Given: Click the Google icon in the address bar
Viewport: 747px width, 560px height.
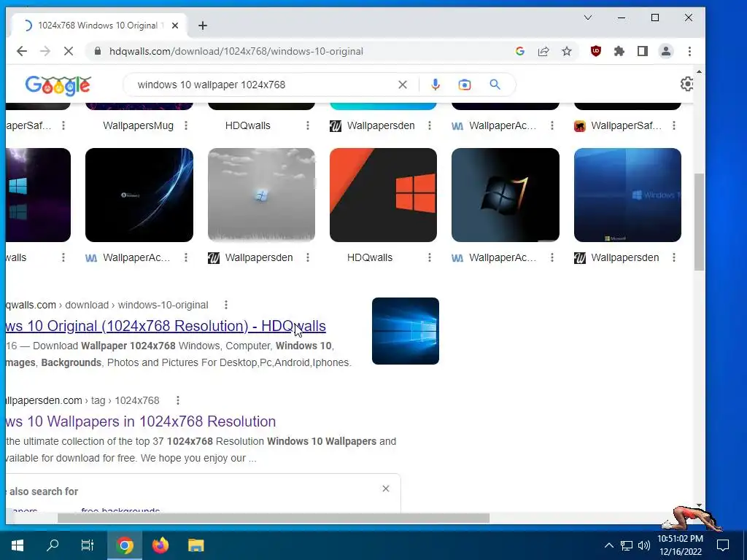Looking at the screenshot, I should point(519,51).
